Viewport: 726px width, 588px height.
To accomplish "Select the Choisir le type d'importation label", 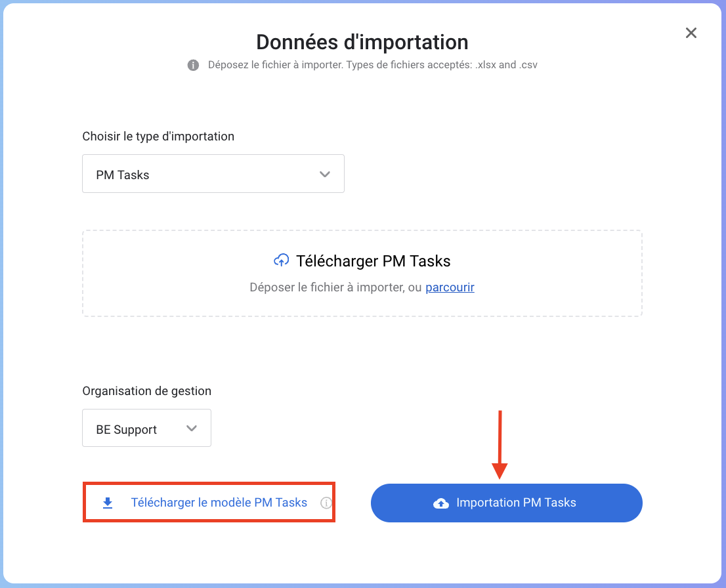I will (x=158, y=136).
